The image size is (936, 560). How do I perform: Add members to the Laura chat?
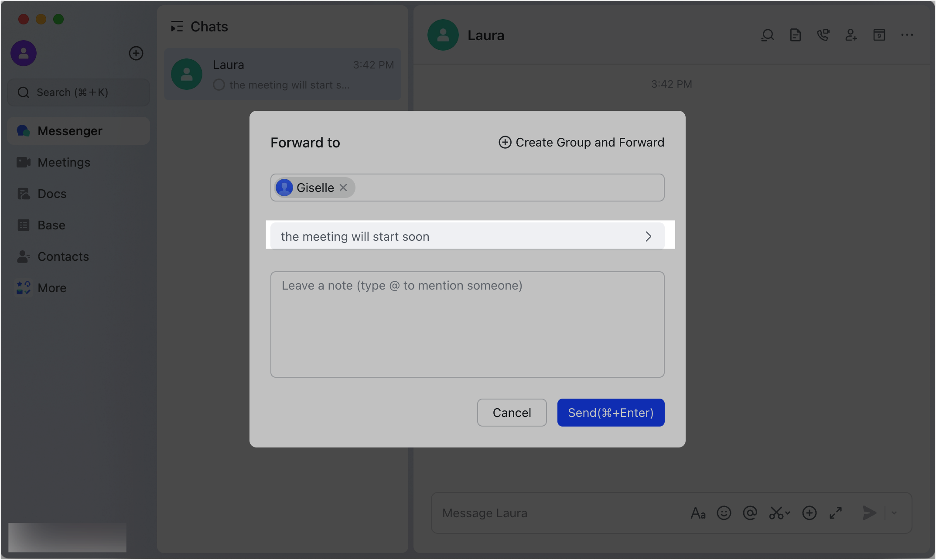(851, 35)
